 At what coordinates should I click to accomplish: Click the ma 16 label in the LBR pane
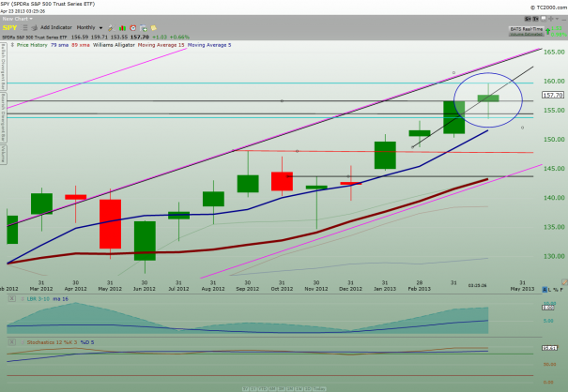coord(60,298)
